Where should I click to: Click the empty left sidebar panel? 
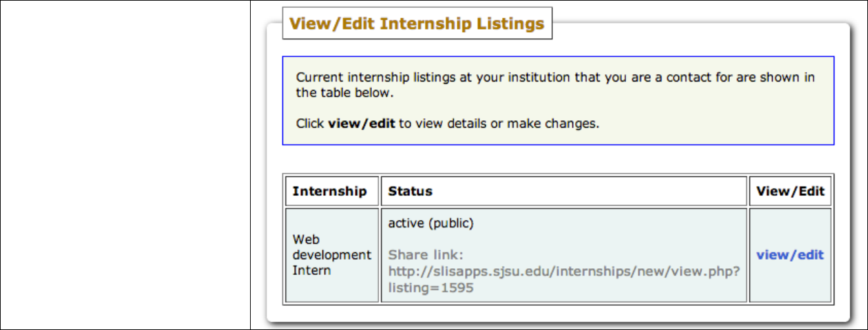[x=125, y=164]
